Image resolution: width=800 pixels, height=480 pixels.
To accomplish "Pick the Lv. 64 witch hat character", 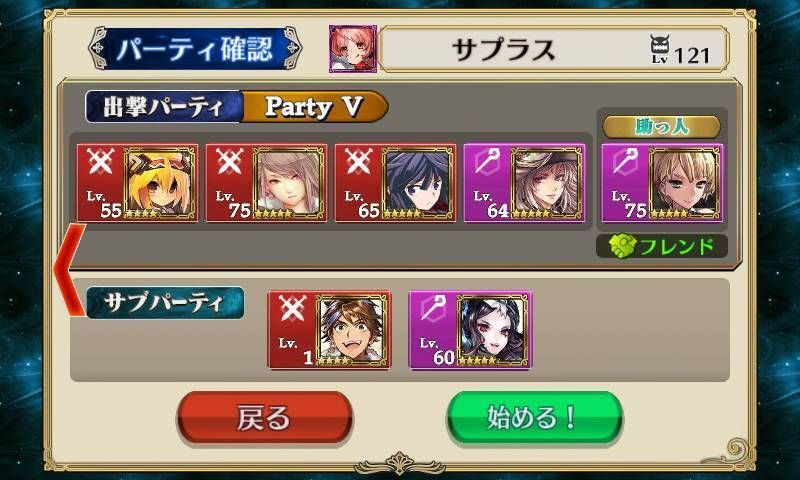I will point(524,183).
